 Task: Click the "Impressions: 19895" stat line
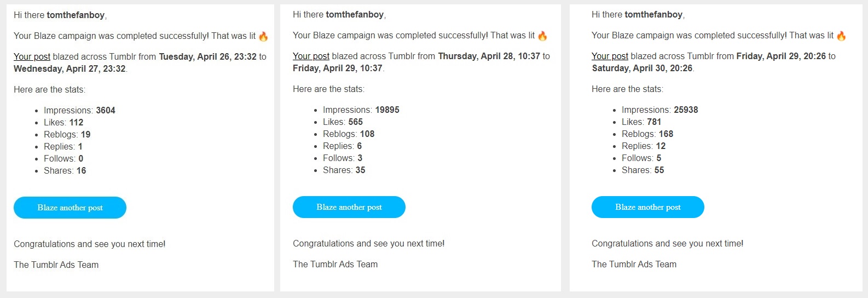(x=361, y=110)
